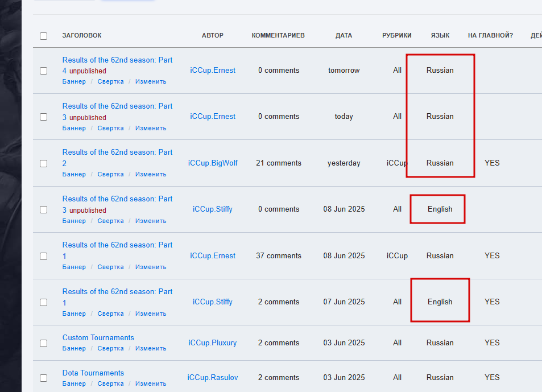Click the АВТОР column header
Viewport: 542px width, 392px height.
coord(213,35)
